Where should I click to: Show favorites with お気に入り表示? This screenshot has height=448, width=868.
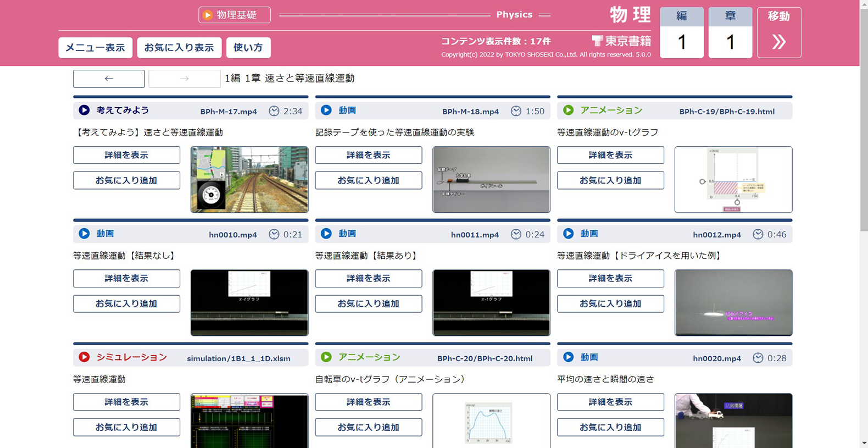click(x=179, y=48)
